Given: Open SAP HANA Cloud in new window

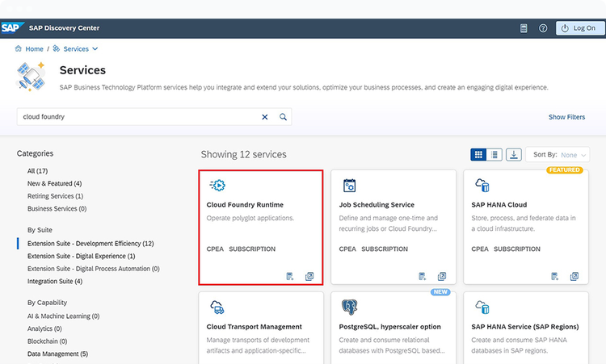Looking at the screenshot, I should [x=574, y=276].
